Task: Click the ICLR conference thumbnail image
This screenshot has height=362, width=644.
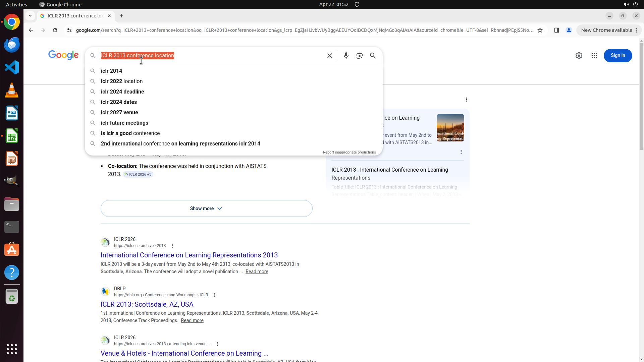Action: coord(450,128)
